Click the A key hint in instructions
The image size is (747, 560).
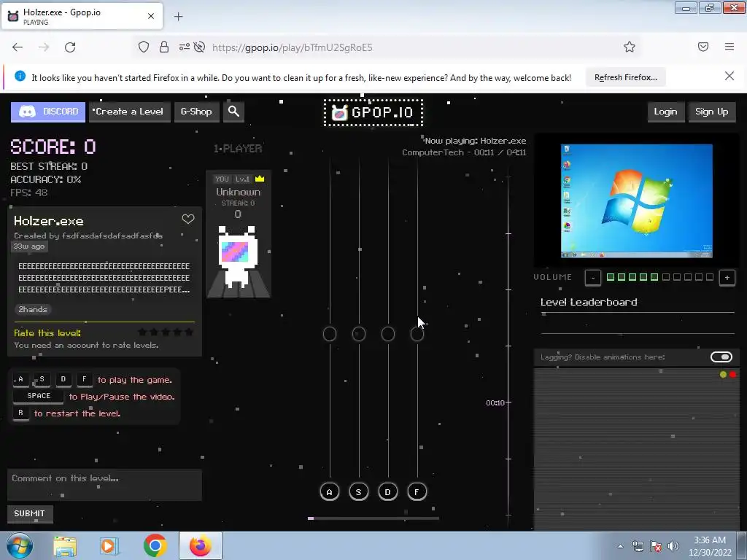click(20, 379)
